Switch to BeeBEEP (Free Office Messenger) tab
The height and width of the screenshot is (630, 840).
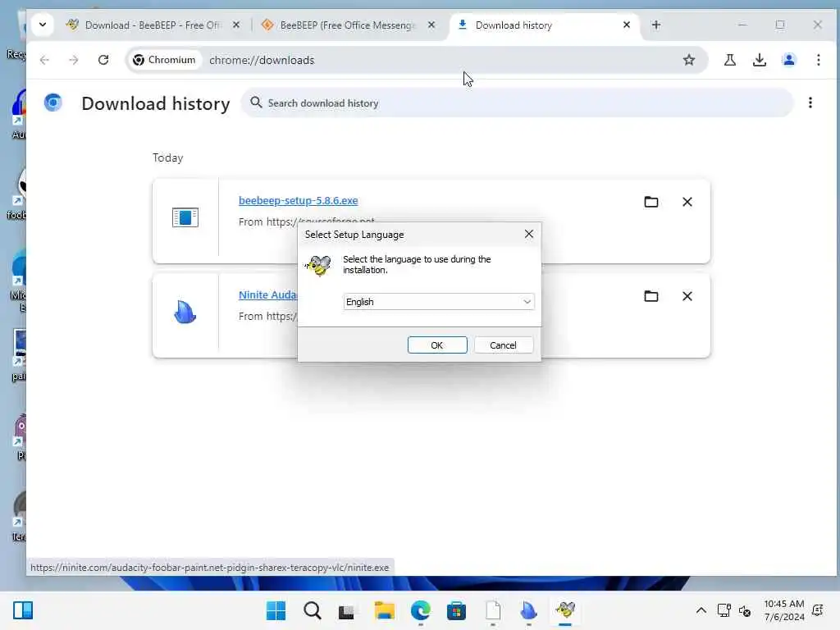[x=347, y=25]
